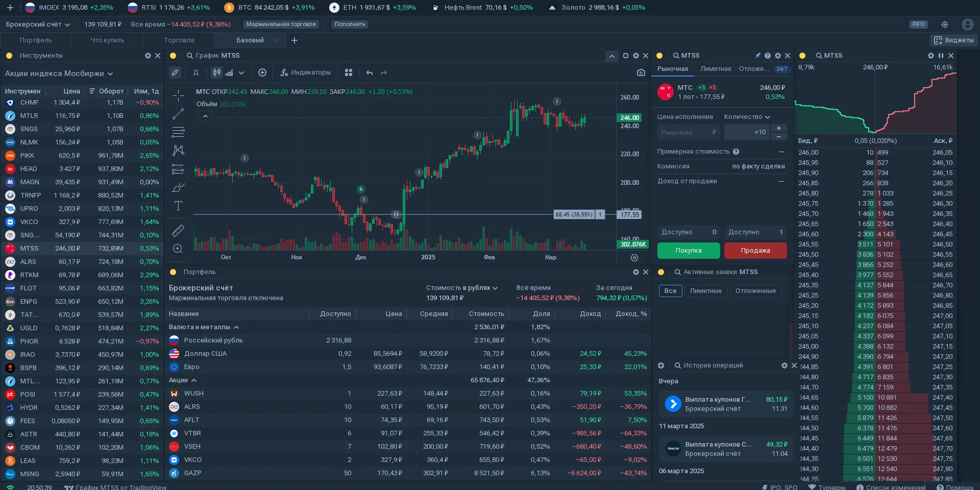Show all active orders with Все filter
This screenshot has width=980, height=490.
pyautogui.click(x=671, y=291)
